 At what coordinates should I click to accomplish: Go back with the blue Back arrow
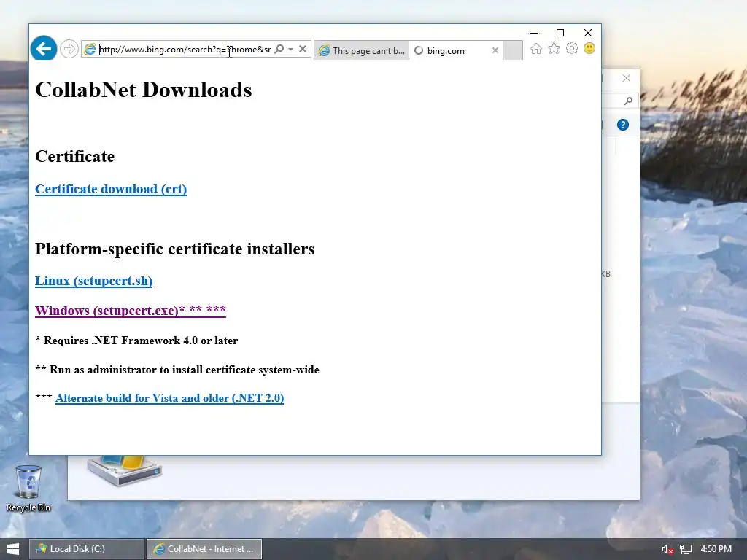coord(44,48)
